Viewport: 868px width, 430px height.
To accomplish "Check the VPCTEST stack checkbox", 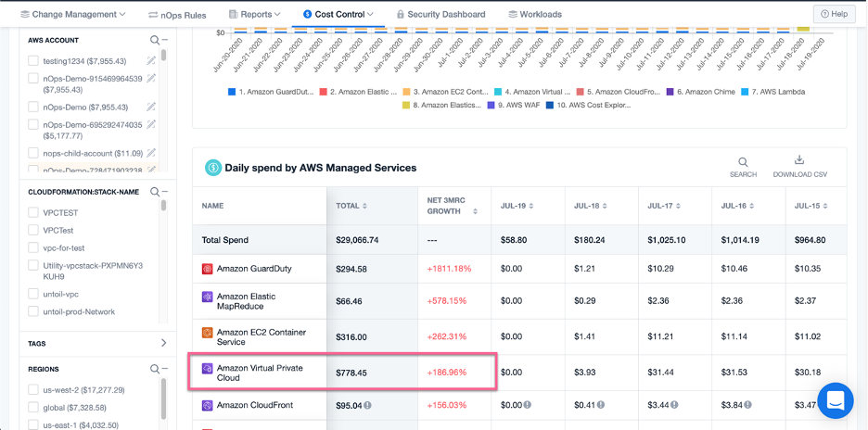I will [x=33, y=212].
